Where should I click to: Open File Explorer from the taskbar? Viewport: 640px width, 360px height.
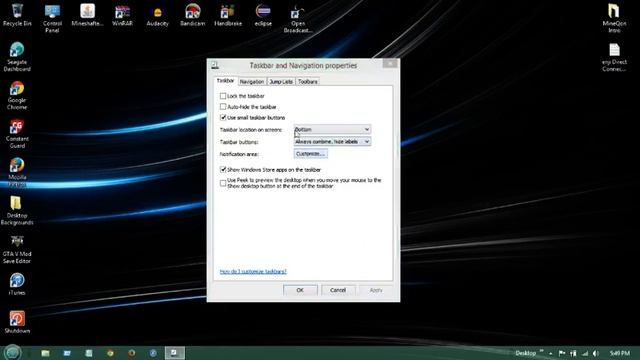[45, 353]
